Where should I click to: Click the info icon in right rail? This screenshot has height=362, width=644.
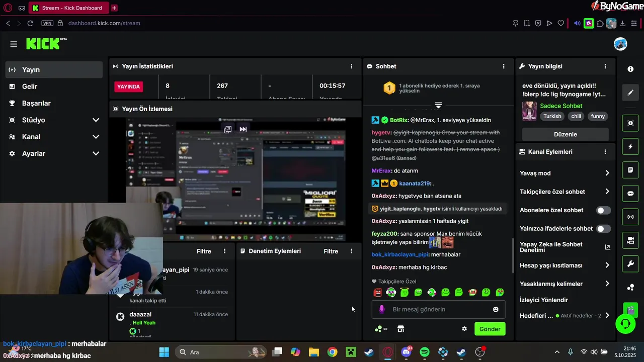[x=630, y=69]
